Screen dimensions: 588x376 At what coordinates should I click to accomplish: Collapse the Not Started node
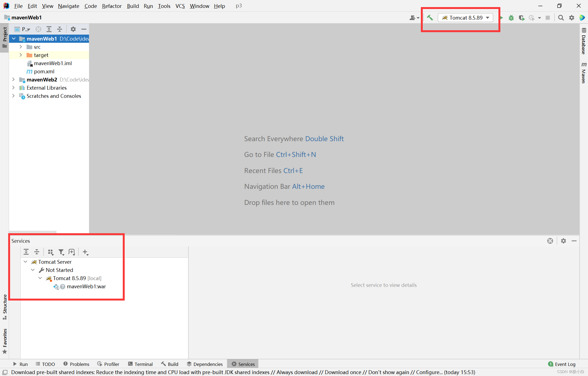(33, 270)
